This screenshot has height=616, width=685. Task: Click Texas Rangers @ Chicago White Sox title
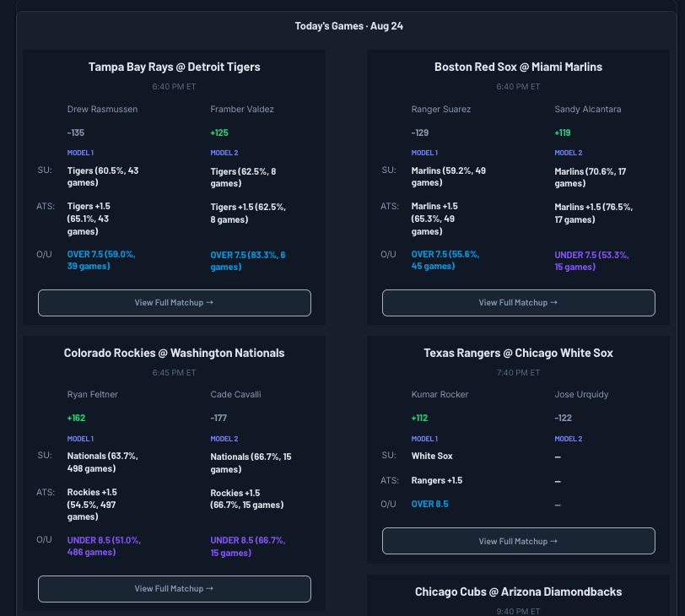click(x=518, y=353)
